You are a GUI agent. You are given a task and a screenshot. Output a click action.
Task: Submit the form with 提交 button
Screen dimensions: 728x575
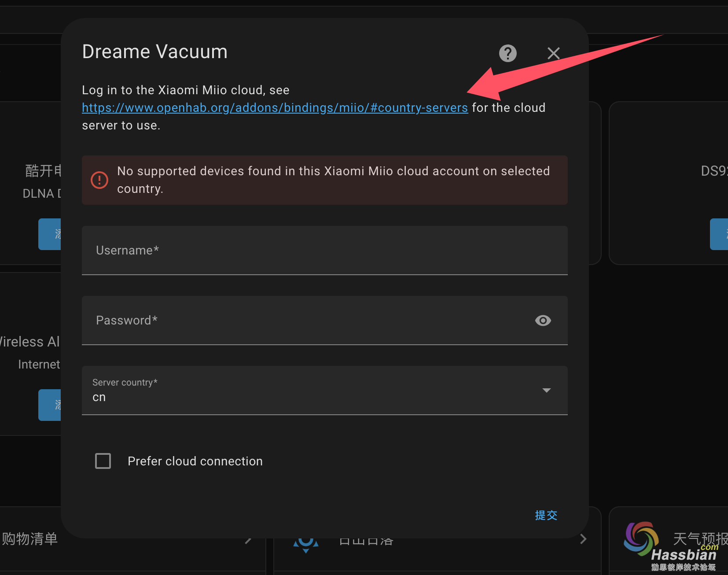546,515
